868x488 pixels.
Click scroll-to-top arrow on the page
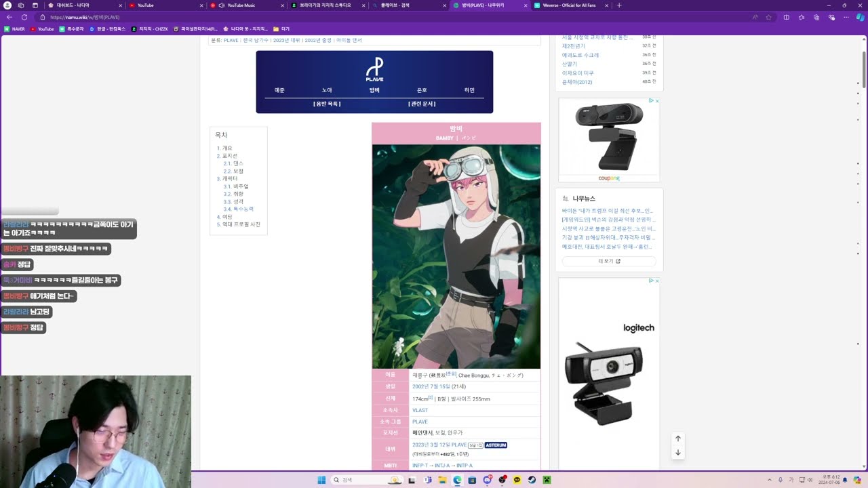tap(677, 439)
